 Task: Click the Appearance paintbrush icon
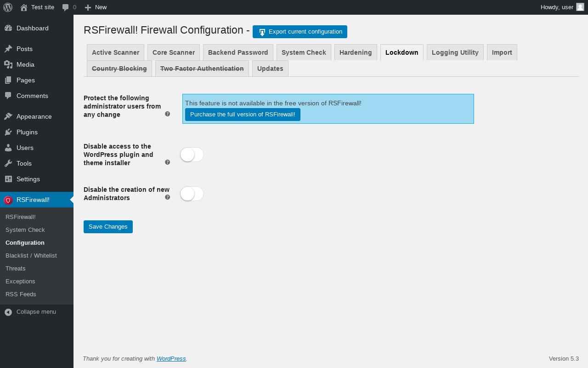8,116
